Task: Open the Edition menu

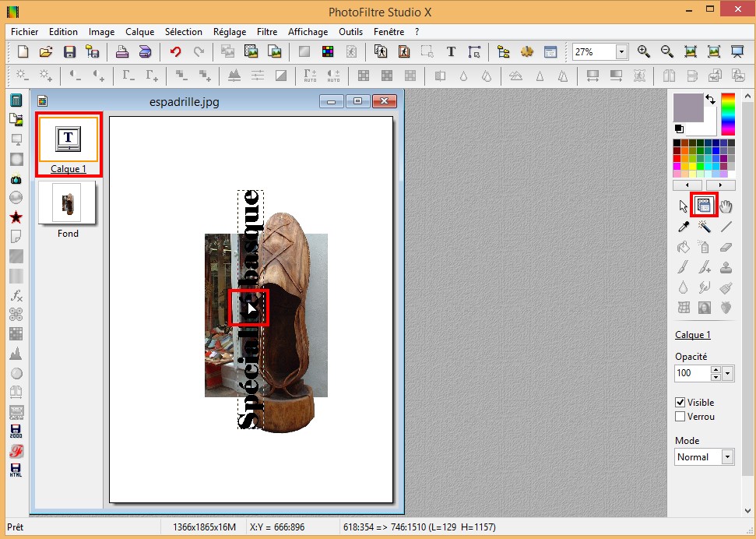Action: (x=63, y=32)
